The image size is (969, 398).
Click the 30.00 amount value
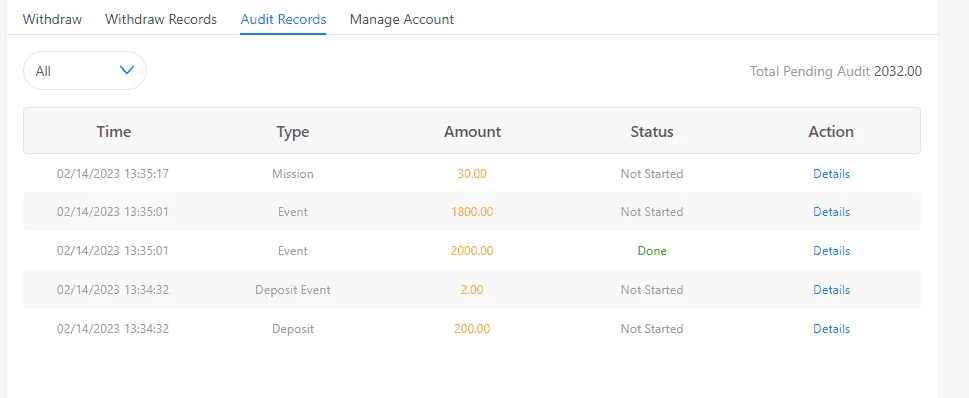472,174
